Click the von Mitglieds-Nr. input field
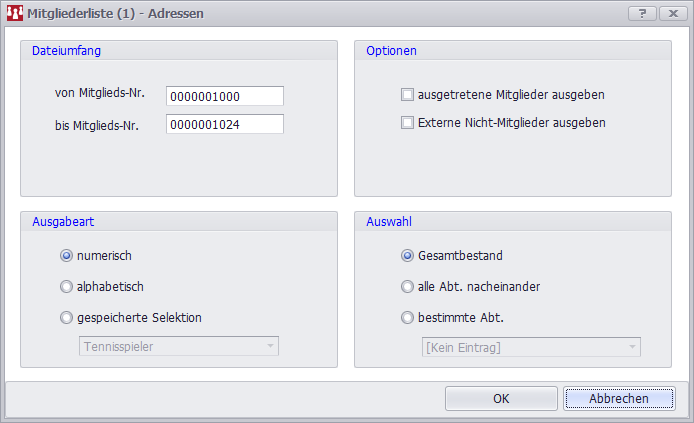This screenshot has height=423, width=694. pos(225,96)
